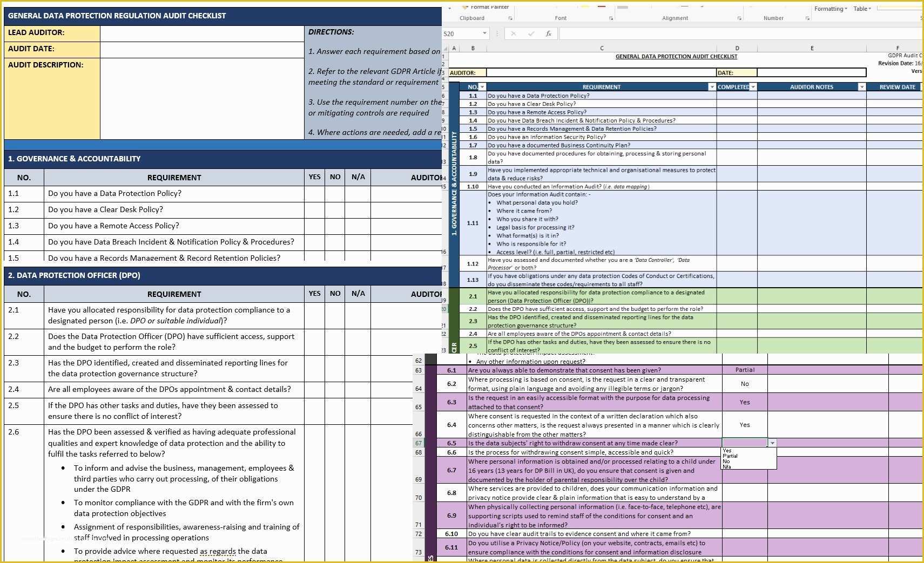Click the formula bar cancel X icon

click(513, 33)
